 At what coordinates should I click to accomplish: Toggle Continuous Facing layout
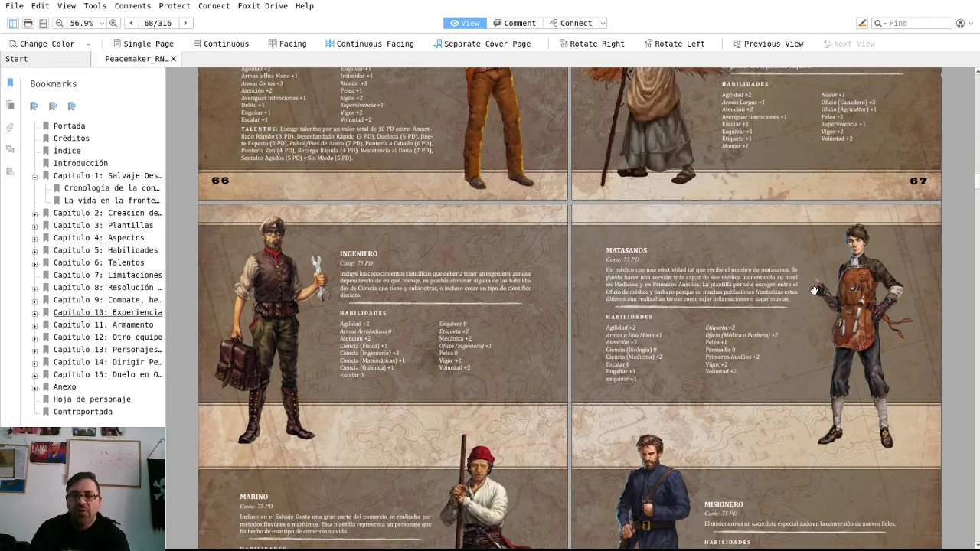tap(369, 44)
